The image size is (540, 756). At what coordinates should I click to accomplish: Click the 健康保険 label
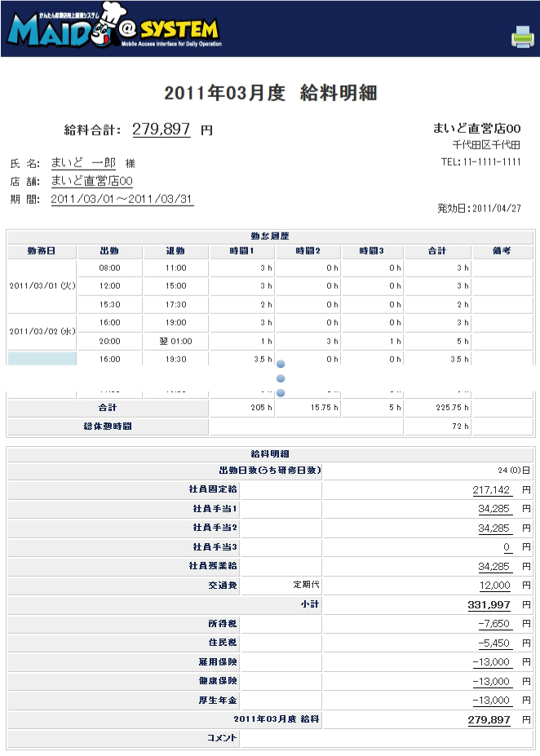pos(218,681)
